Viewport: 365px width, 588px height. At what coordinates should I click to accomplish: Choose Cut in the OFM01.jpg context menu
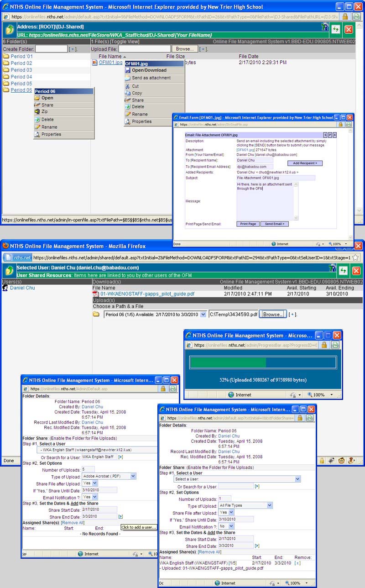click(x=155, y=86)
